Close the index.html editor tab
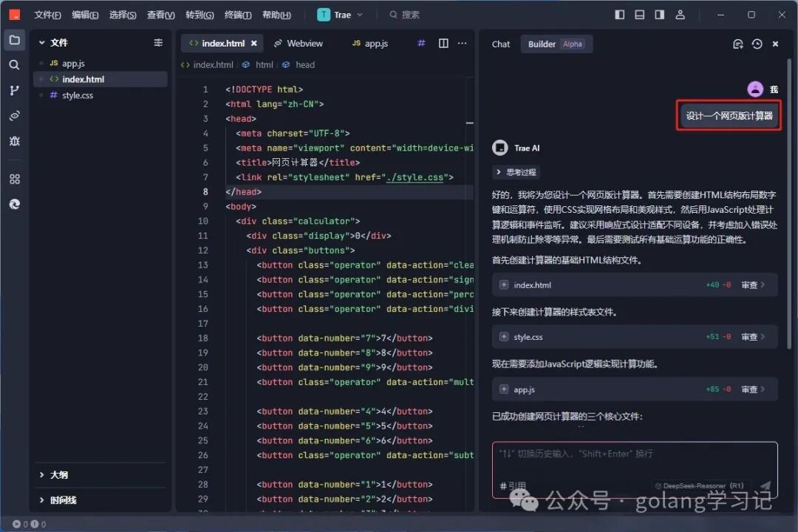Viewport: 798px width, 532px height. tap(254, 44)
